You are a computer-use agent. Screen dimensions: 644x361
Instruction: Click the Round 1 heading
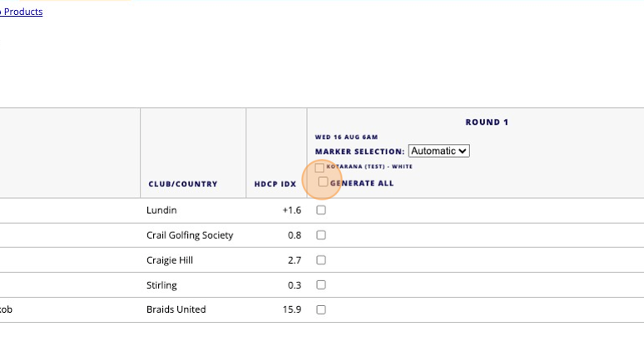tap(487, 122)
